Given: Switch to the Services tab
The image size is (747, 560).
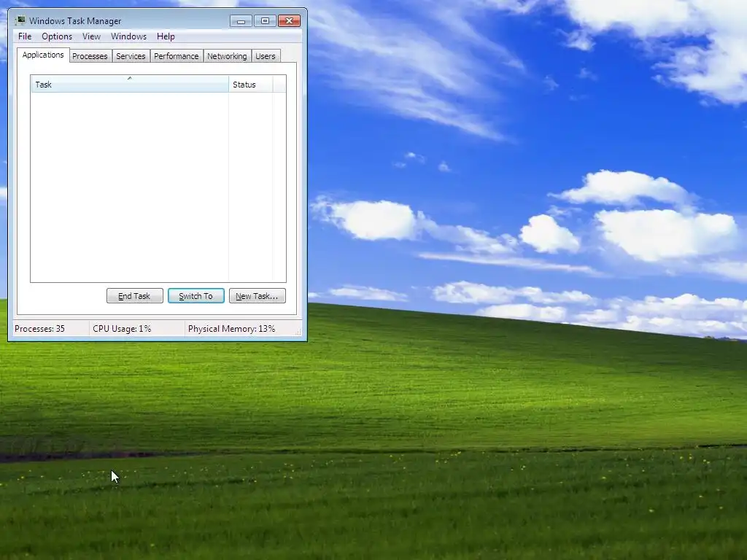Looking at the screenshot, I should click(131, 56).
